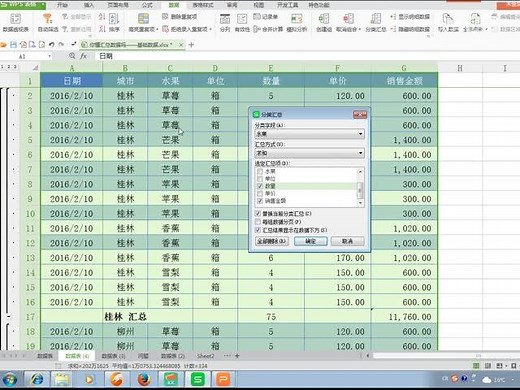
Task: Open the 插入 ribbon tab
Action: point(89,5)
